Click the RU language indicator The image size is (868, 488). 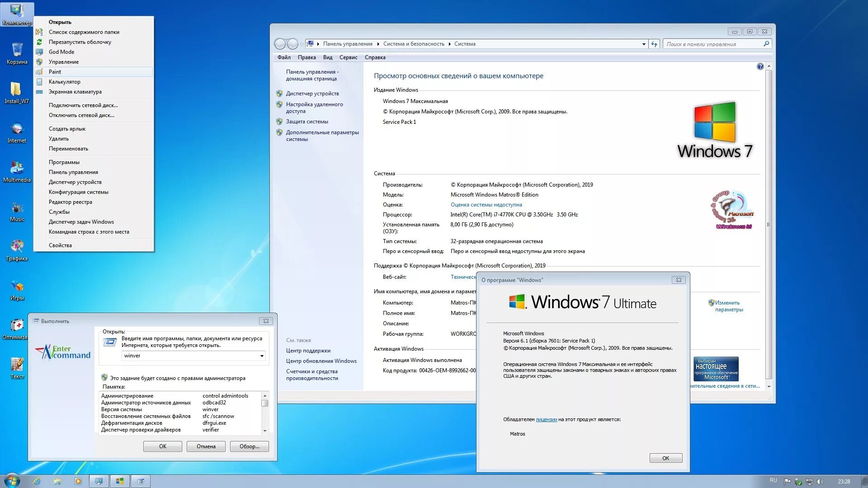point(773,480)
